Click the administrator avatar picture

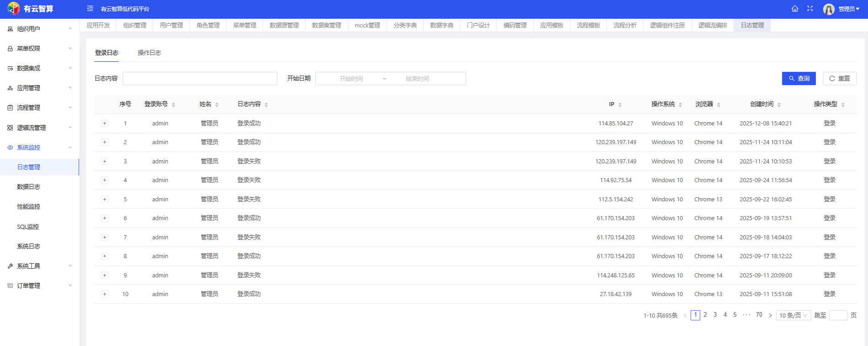click(829, 9)
